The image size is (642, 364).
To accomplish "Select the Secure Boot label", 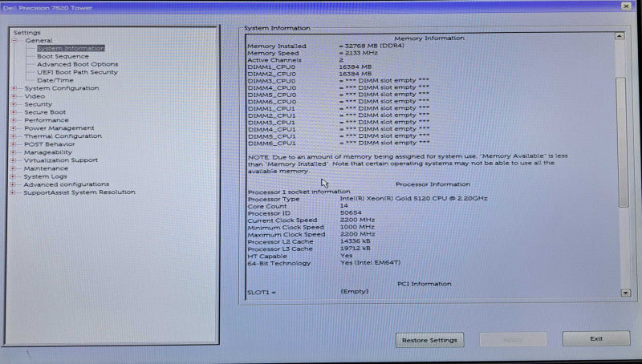I will (x=45, y=112).
